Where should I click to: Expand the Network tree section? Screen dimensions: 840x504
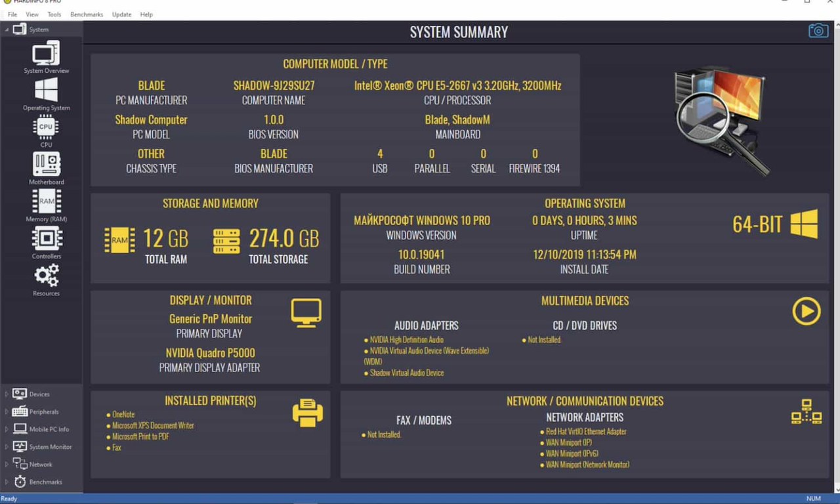coord(7,465)
